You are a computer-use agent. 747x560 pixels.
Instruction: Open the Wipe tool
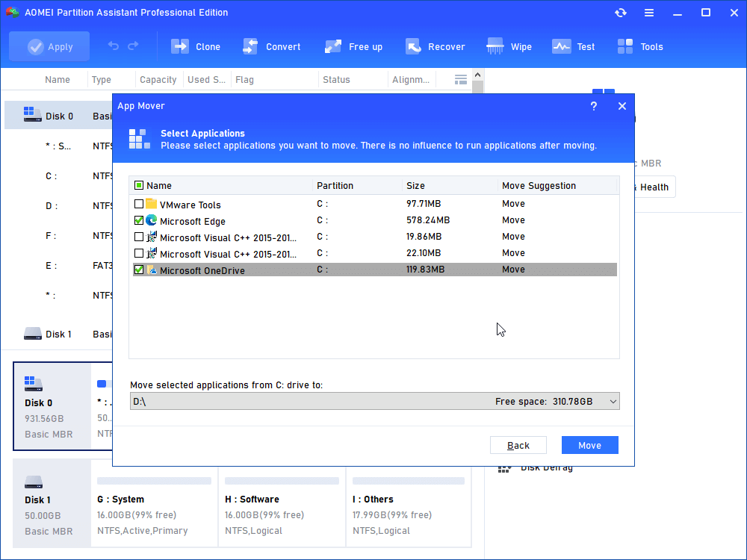(x=495, y=46)
